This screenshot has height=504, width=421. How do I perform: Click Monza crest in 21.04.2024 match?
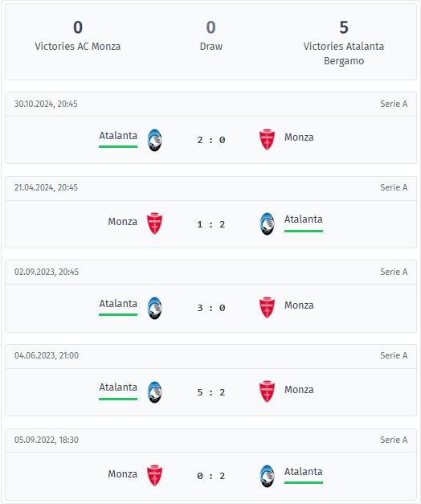coord(154,223)
